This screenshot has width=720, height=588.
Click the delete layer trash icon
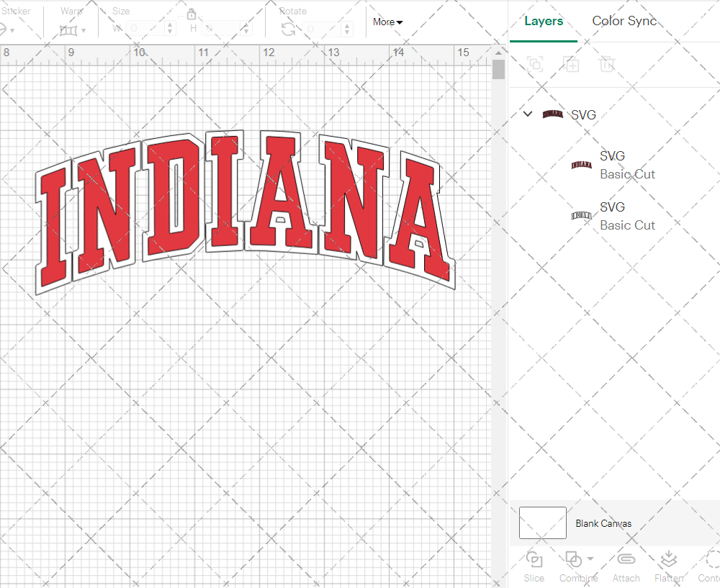[x=607, y=64]
